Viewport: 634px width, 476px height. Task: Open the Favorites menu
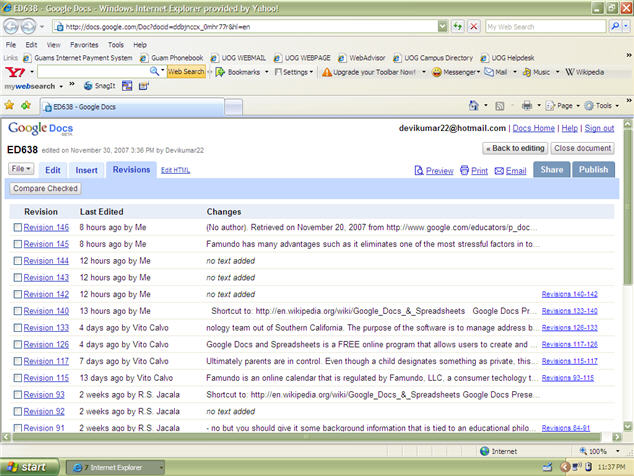pyautogui.click(x=84, y=45)
